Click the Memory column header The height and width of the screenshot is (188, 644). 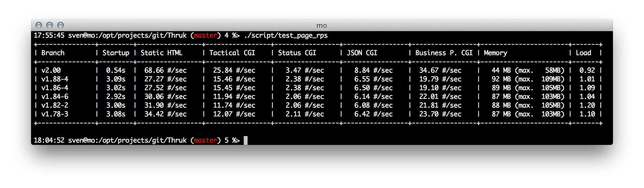495,53
